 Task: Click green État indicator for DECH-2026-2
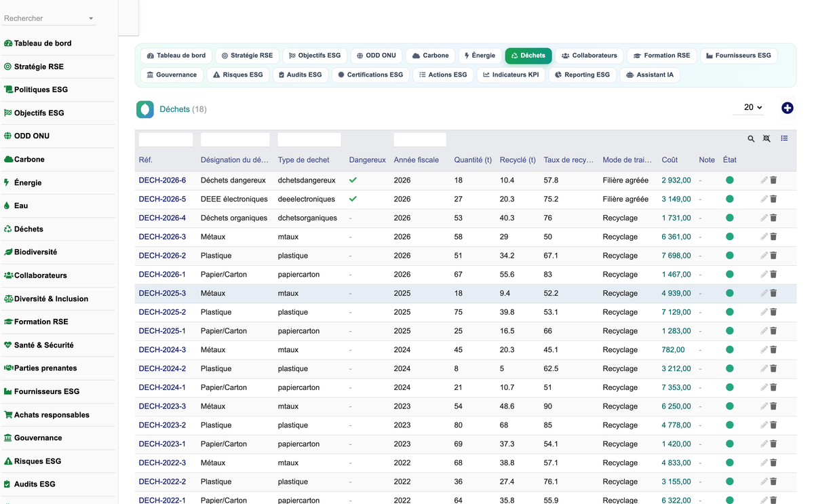point(730,256)
